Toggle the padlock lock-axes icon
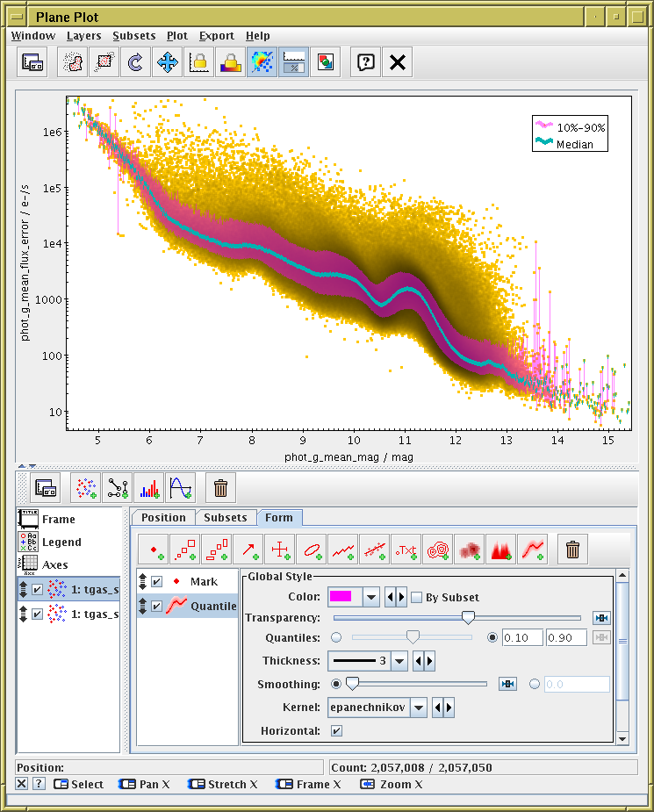The height and width of the screenshot is (812, 654). [x=199, y=62]
